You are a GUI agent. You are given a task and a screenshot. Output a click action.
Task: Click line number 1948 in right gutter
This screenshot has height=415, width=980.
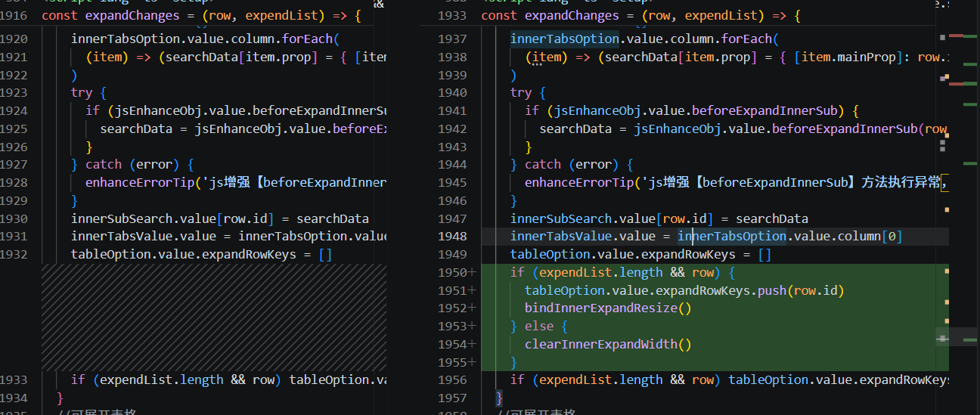point(452,236)
